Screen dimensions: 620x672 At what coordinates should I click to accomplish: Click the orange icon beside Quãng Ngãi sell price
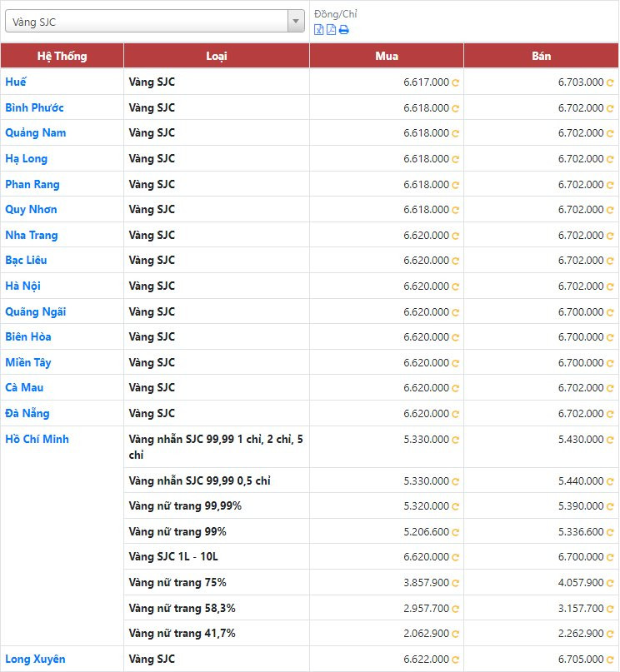[x=609, y=312]
